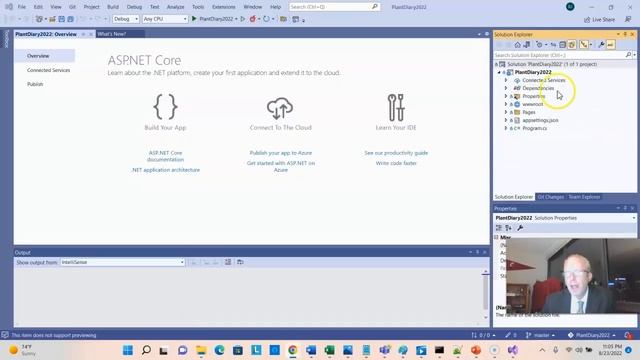The height and width of the screenshot is (360, 640).
Task: Click the Home icon in Solution Explorer toolbar
Action: [x=518, y=45]
